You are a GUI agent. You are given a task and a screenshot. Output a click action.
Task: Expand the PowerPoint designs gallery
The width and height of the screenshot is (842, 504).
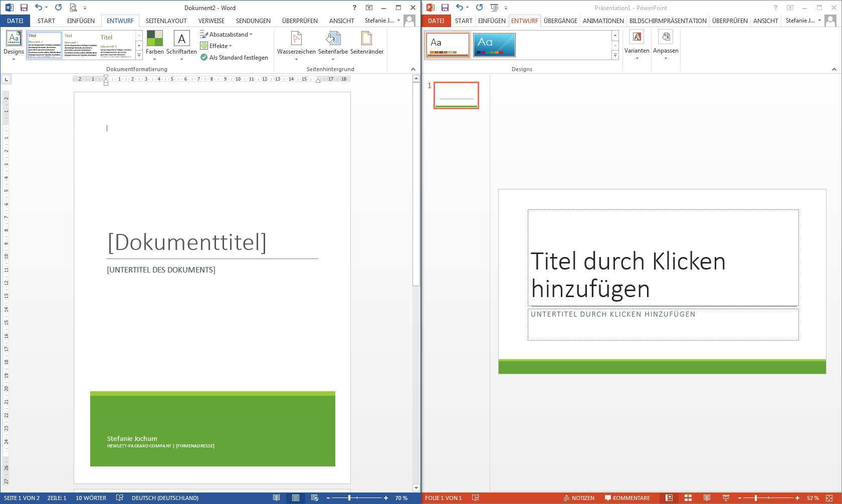(615, 55)
